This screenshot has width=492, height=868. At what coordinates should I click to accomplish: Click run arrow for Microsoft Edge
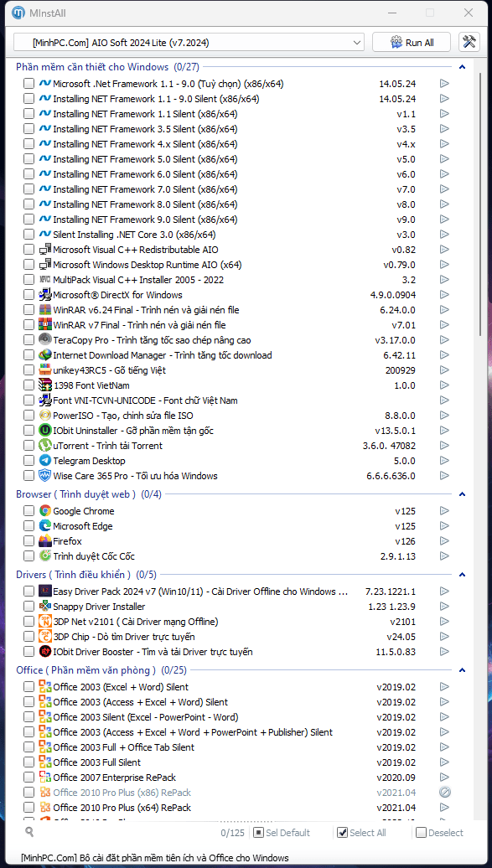444,526
